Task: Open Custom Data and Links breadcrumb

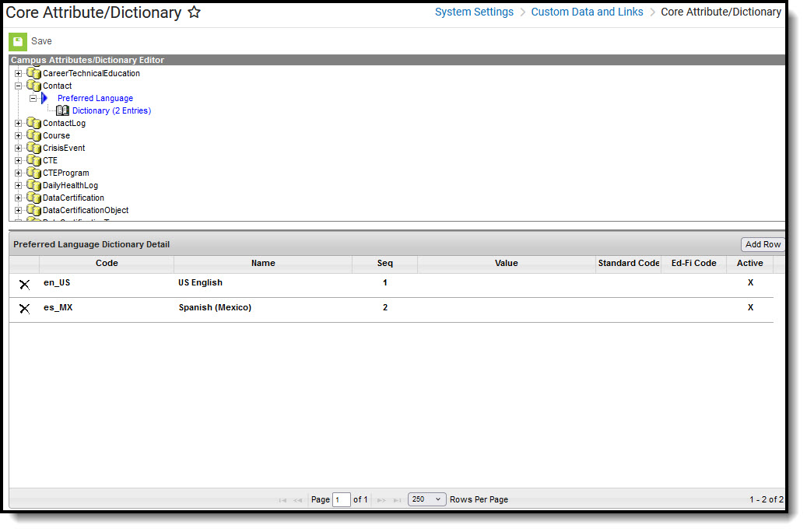Action: (587, 12)
